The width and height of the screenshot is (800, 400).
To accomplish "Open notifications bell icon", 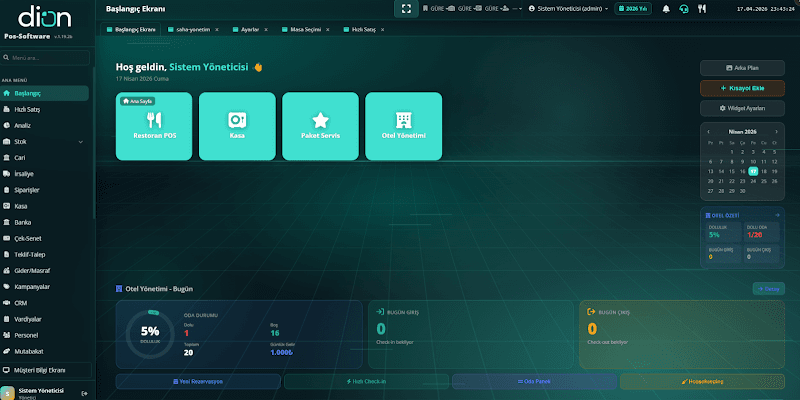I will click(666, 9).
